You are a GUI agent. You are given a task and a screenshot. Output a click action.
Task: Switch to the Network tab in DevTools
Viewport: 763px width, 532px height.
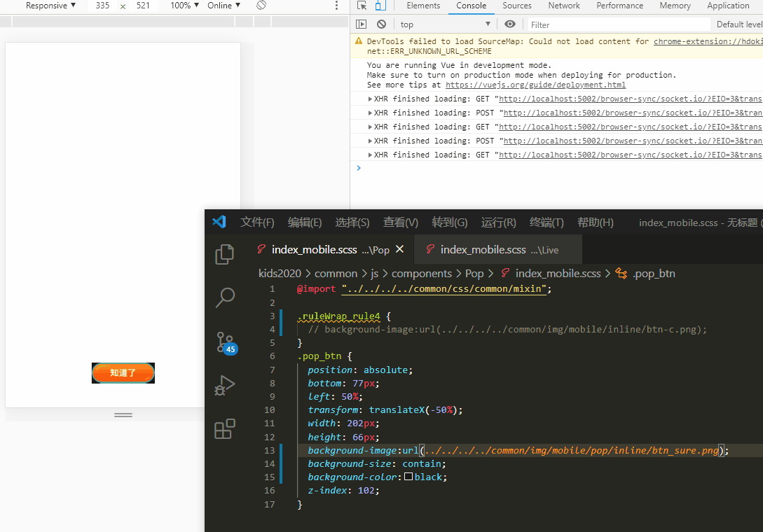pos(563,6)
